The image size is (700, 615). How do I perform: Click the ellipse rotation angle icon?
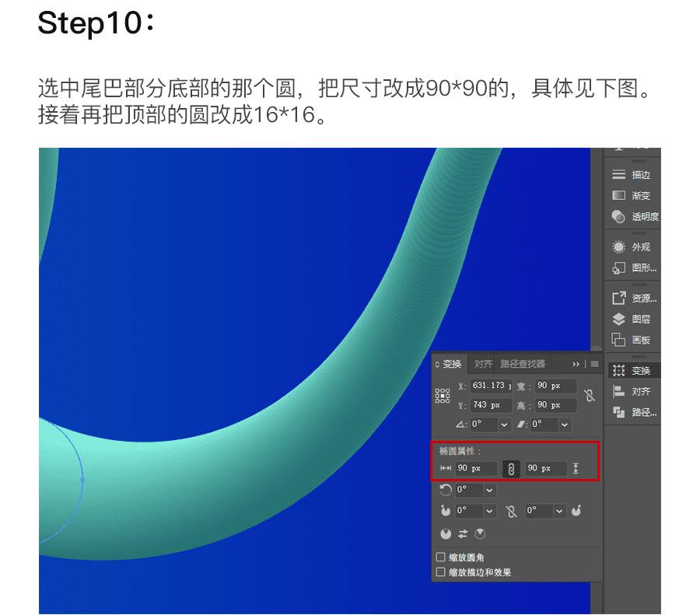(x=445, y=490)
